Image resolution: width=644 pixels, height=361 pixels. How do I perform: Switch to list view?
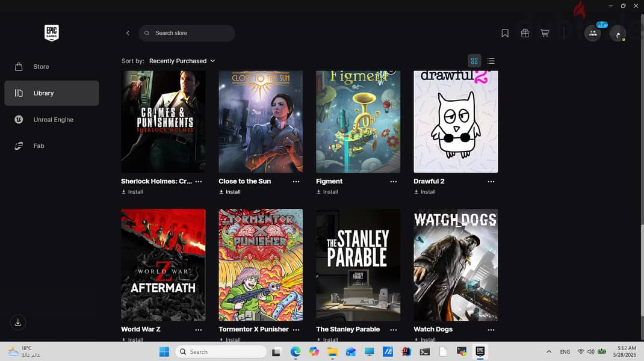491,61
